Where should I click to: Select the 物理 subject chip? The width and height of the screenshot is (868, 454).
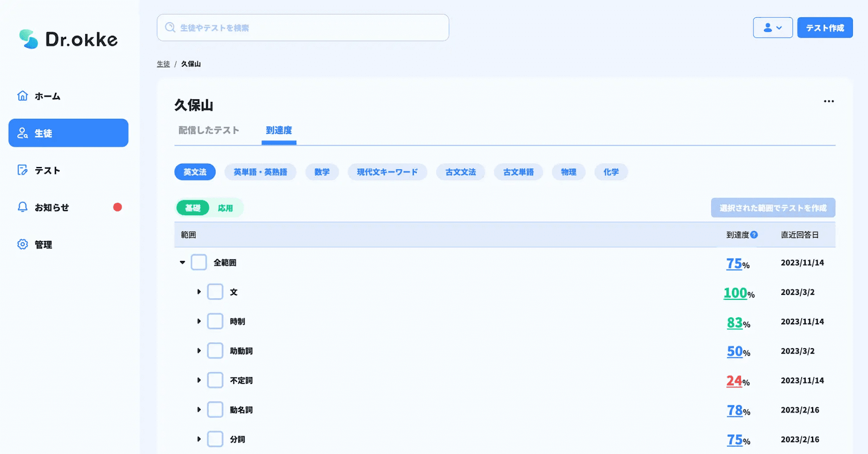(x=569, y=172)
